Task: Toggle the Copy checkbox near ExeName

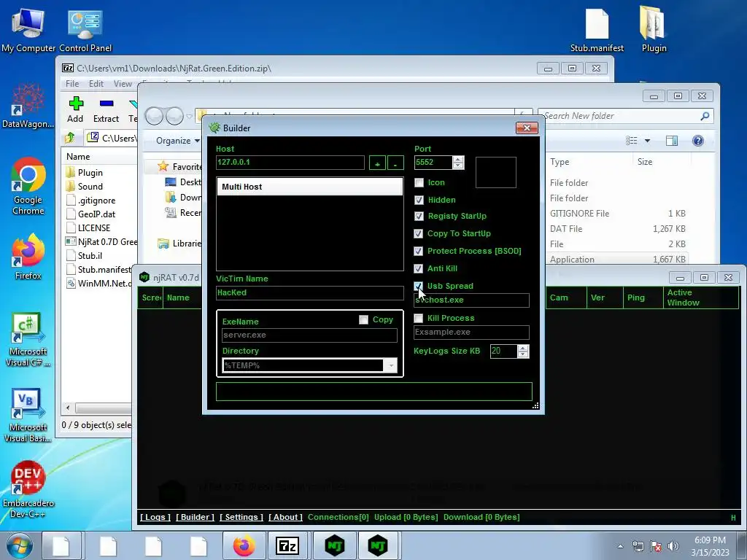Action: (363, 320)
